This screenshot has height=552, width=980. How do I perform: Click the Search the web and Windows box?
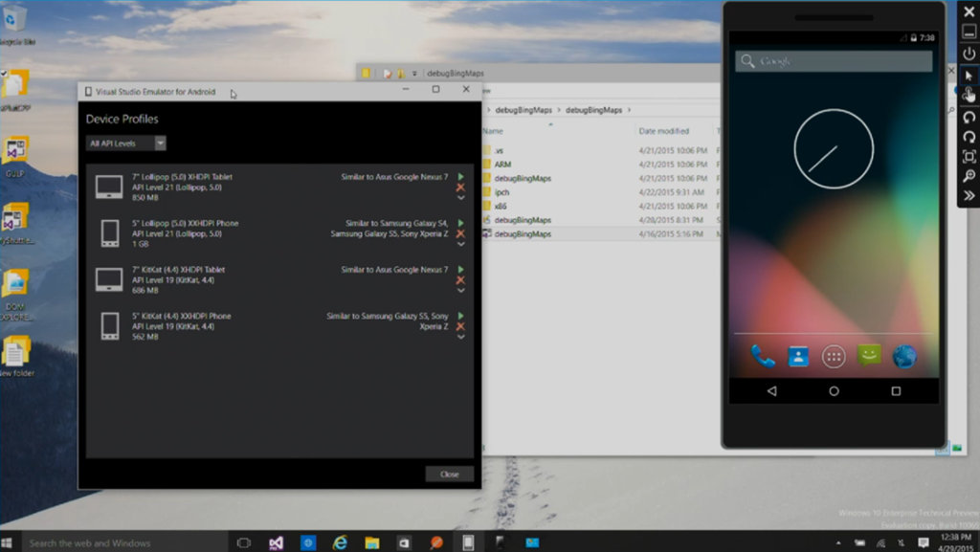[125, 542]
